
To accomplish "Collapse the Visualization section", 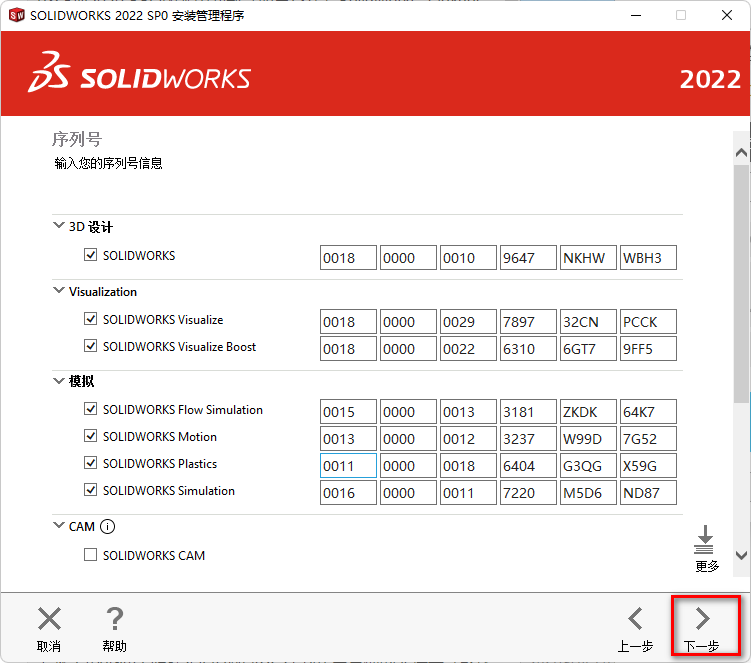I will click(58, 291).
